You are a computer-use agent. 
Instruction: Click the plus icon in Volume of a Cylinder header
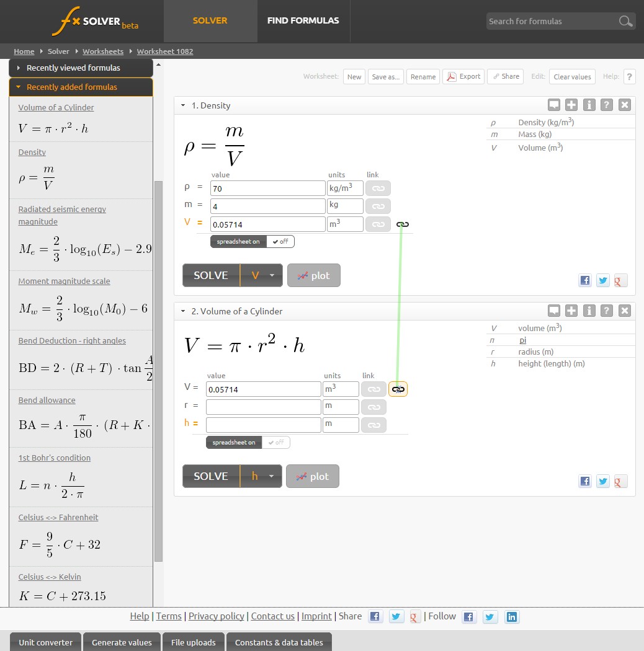571,311
